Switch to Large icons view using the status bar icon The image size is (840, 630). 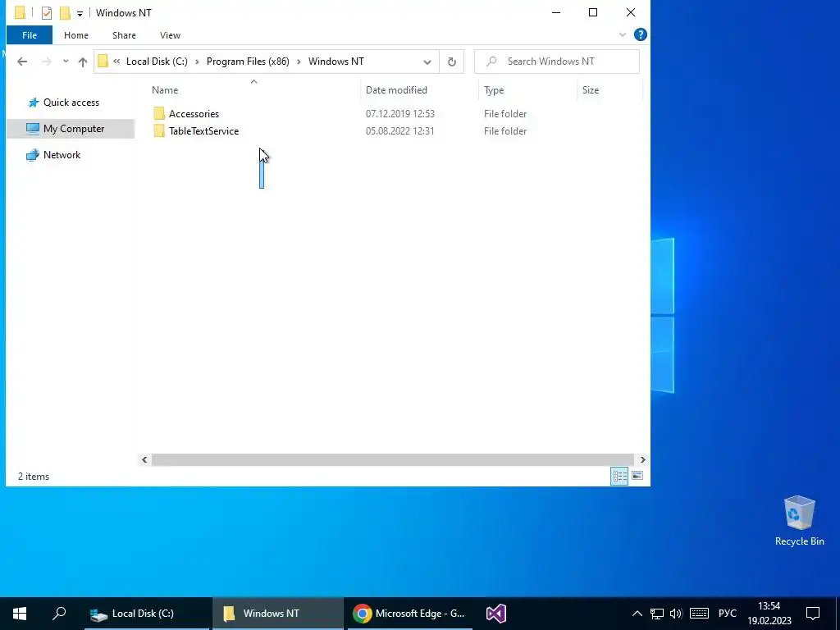[x=637, y=476]
